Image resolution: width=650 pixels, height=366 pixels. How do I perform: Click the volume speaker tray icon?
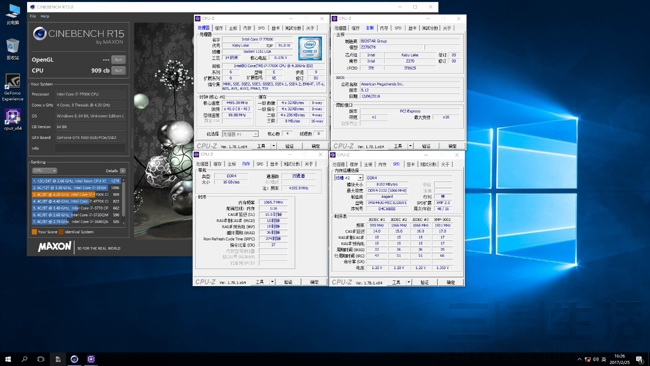pos(596,359)
